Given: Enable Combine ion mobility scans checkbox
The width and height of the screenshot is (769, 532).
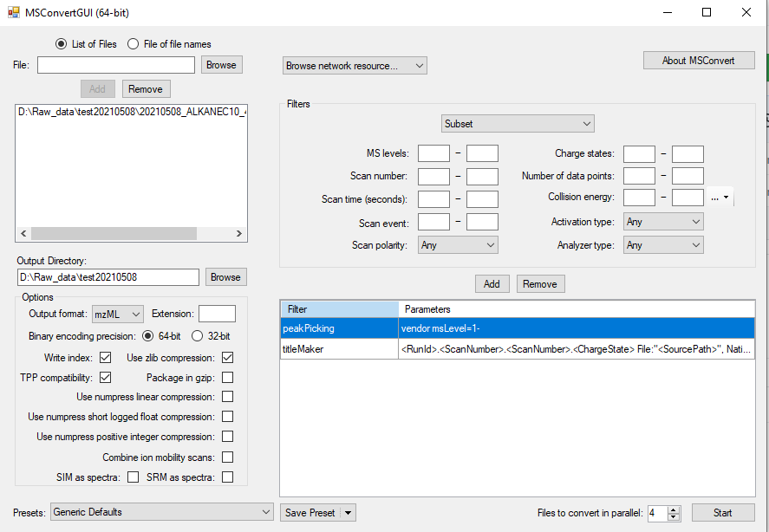Looking at the screenshot, I should 227,457.
